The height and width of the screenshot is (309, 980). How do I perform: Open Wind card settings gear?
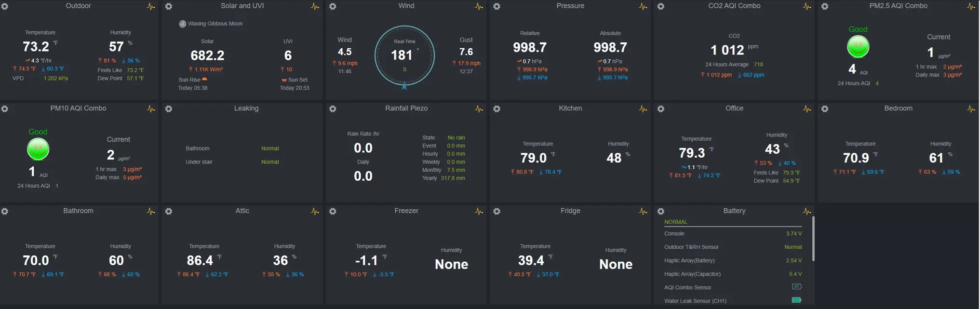pyautogui.click(x=333, y=6)
